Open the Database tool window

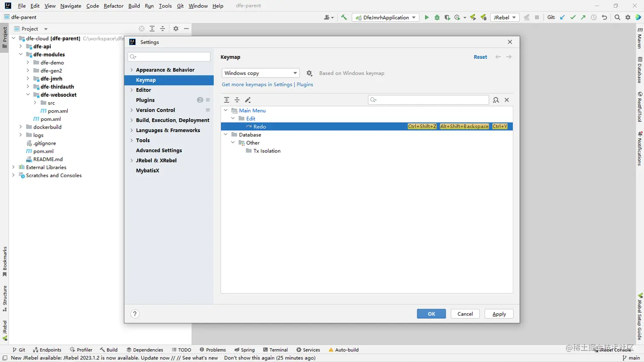click(x=640, y=70)
